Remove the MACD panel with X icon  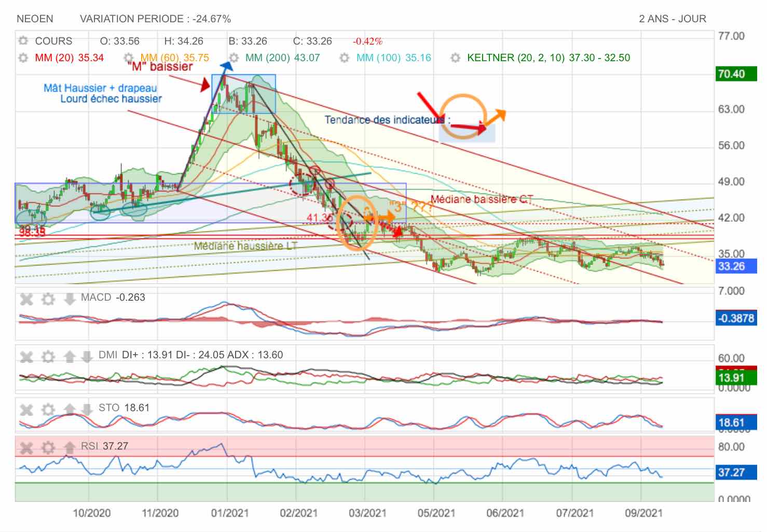pos(26,299)
